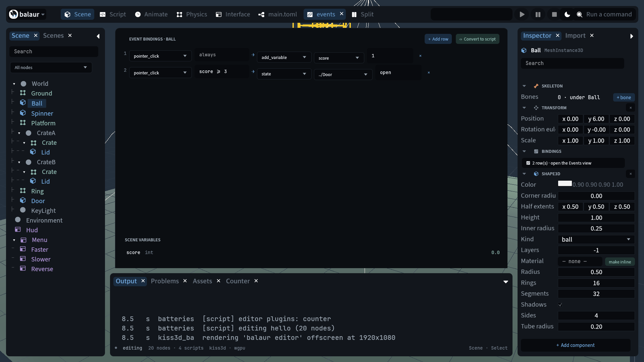Select the Spinner node icon
The width and height of the screenshot is (644, 362).
23,113
